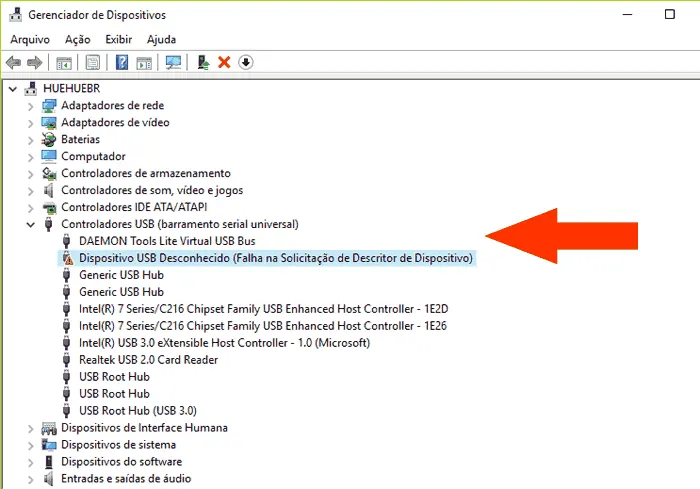Minimize the Gerenciador de Dispositivos window
Image resolution: width=700 pixels, height=489 pixels.
[628, 14]
